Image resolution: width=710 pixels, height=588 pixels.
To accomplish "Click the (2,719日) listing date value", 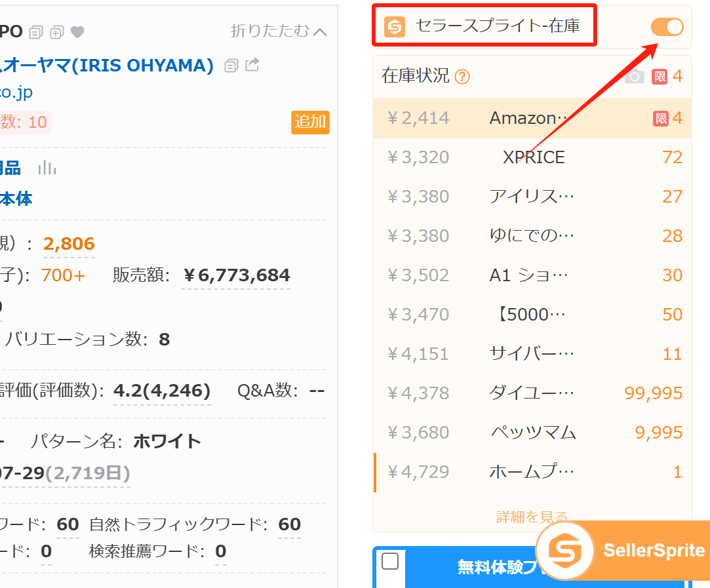I will tap(87, 473).
